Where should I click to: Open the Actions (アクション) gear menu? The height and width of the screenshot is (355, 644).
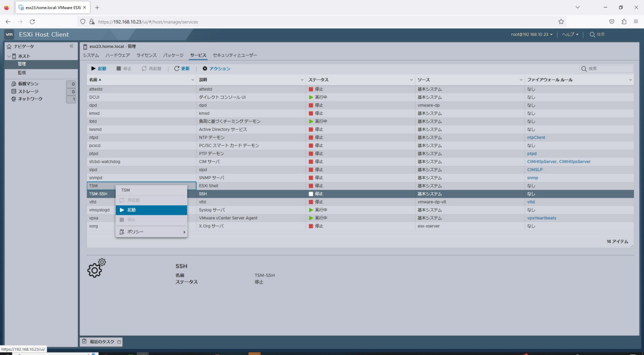216,69
